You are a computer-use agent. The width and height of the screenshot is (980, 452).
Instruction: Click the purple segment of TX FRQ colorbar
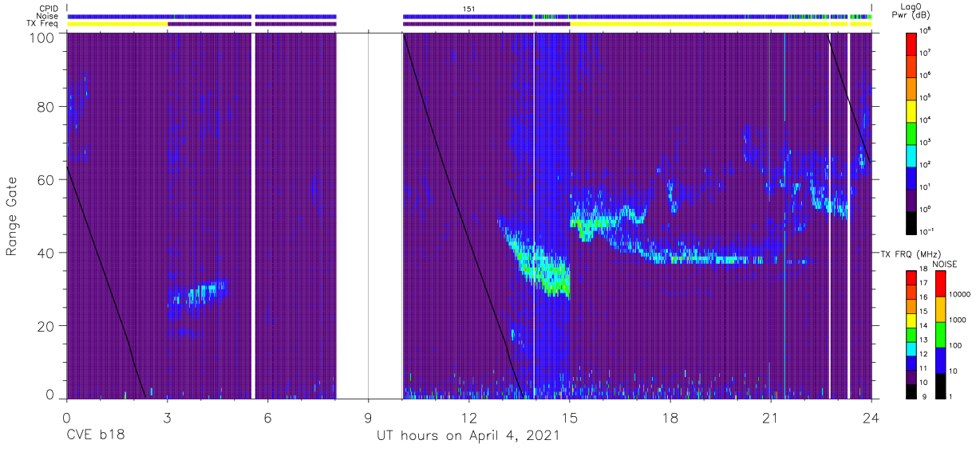[x=912, y=376]
